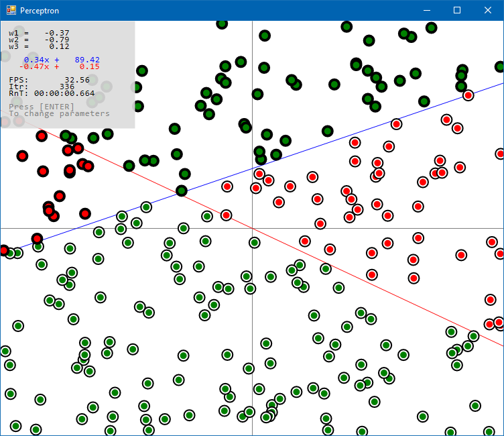Image resolution: width=504 pixels, height=436 pixels.
Task: Click the origin where the gray axes cross
Action: pos(252,228)
